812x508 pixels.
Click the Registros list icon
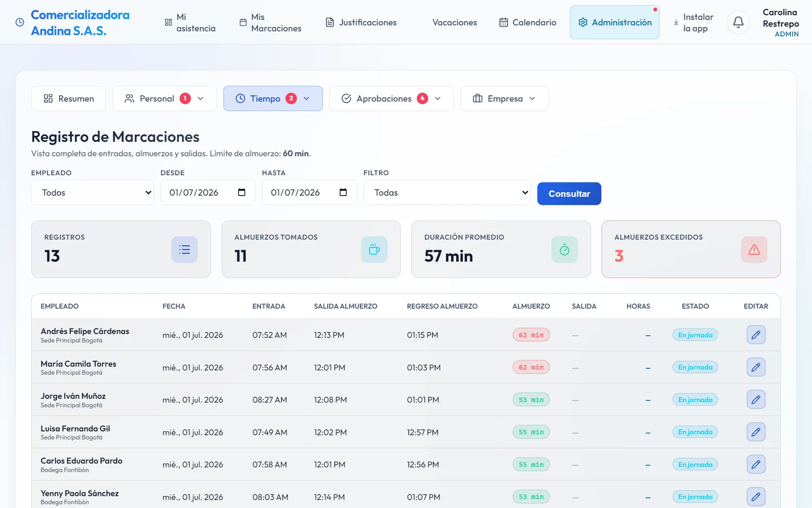point(184,249)
